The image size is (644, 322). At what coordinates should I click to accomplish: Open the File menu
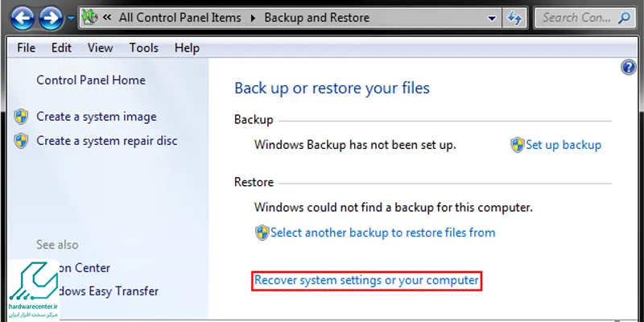pos(27,48)
